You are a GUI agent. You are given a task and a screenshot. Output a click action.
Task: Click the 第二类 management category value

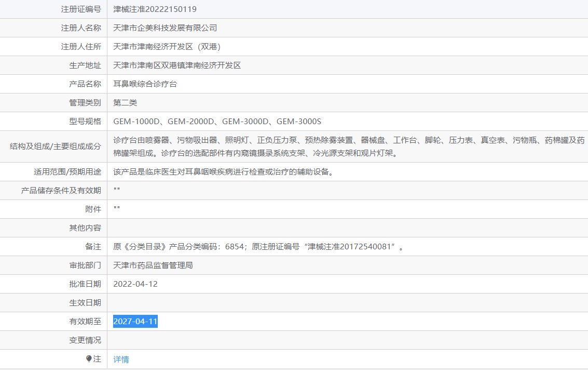pos(125,103)
